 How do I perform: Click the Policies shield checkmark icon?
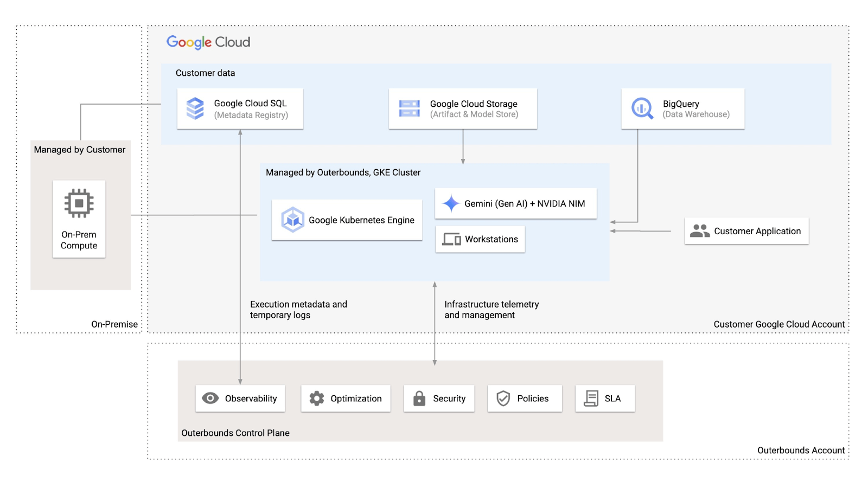tap(503, 398)
